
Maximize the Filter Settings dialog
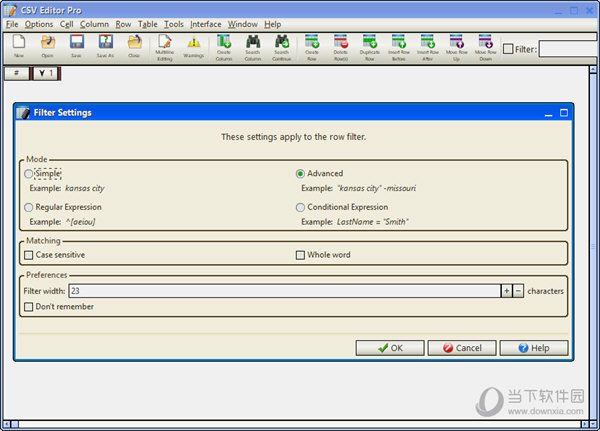564,113
